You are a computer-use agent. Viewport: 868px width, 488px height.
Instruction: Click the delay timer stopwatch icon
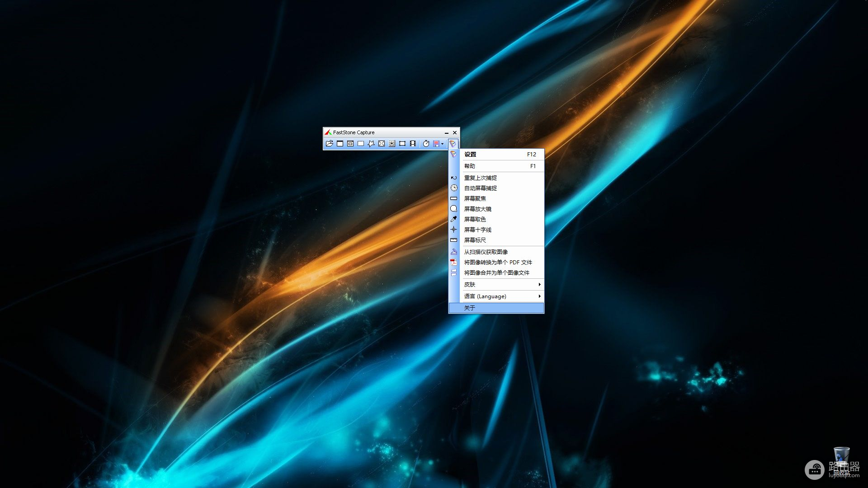(x=426, y=144)
